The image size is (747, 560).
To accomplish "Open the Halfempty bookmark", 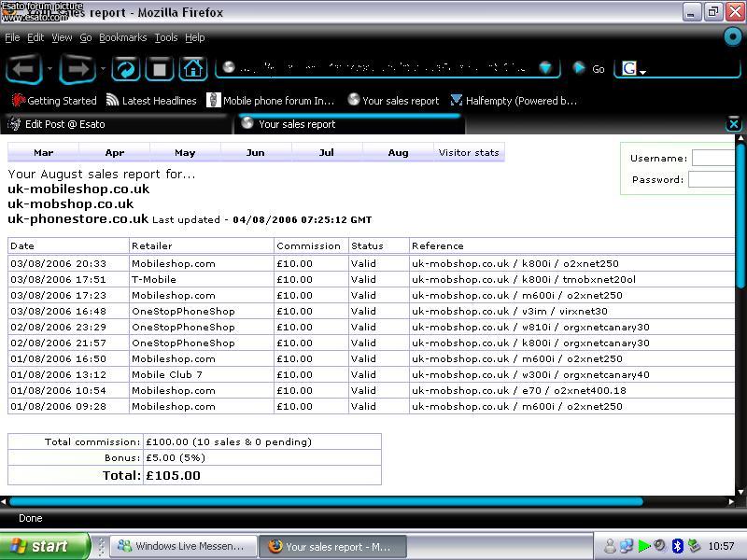I will (x=514, y=101).
